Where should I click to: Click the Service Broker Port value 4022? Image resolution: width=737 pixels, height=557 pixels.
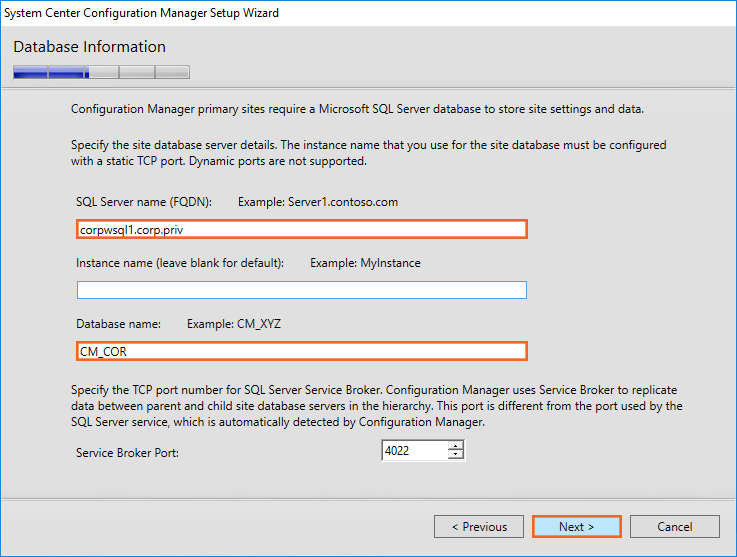[x=414, y=451]
